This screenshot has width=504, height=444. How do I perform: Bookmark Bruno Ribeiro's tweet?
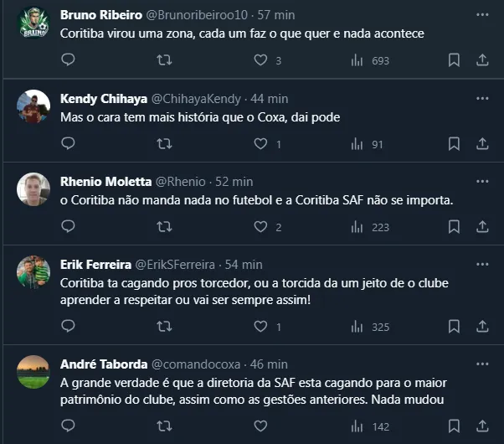[453, 60]
